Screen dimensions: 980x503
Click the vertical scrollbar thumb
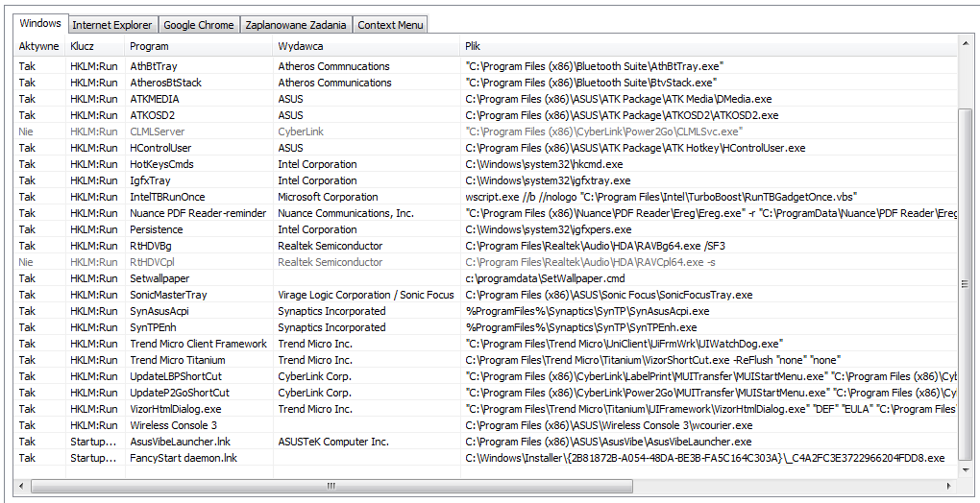click(966, 283)
